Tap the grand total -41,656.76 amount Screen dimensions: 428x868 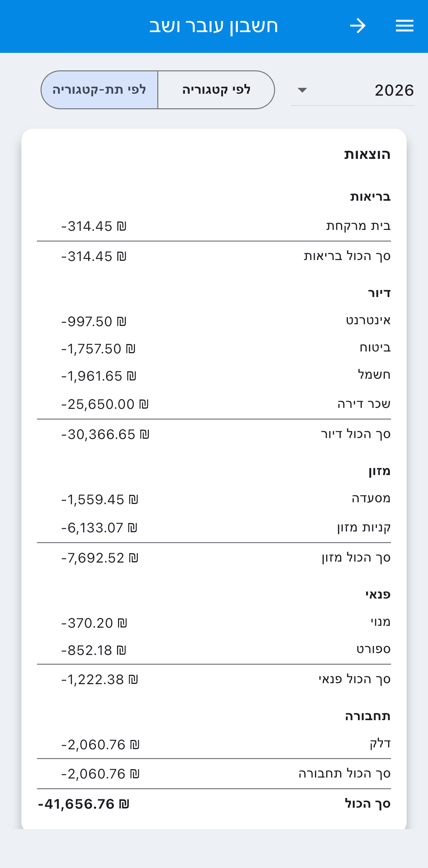84,804
